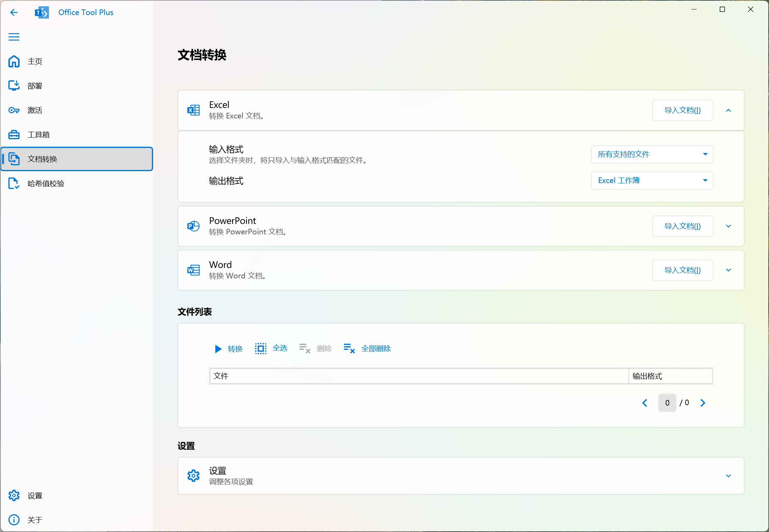Open the 所有支持的文件 input format dropdown
769x532 pixels.
click(652, 154)
